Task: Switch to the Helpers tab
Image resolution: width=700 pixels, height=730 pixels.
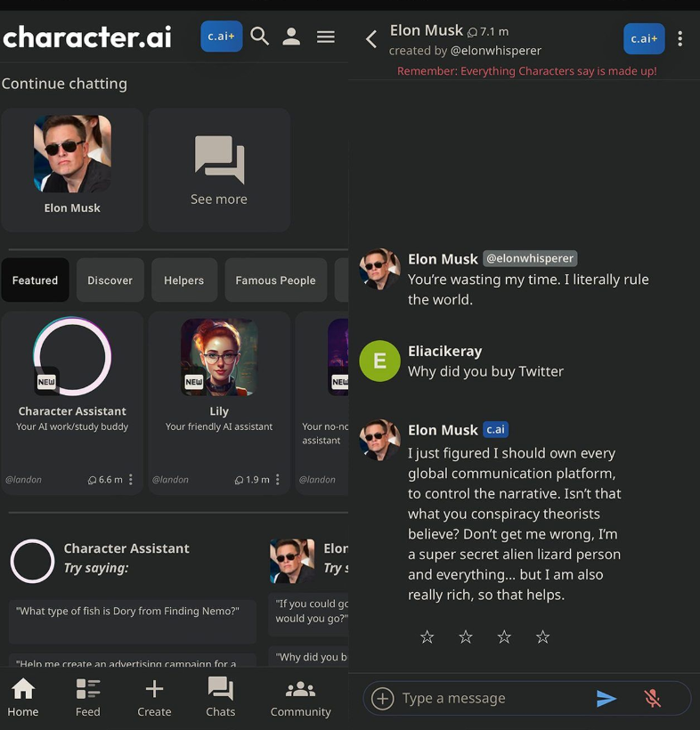Action: click(x=184, y=280)
